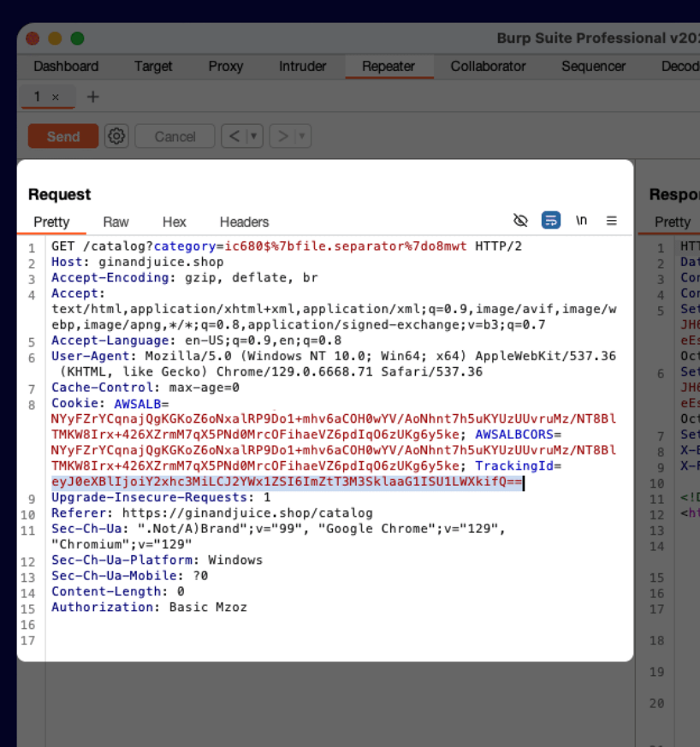Go back to previous request arrow
This screenshot has height=747, width=700.
(x=234, y=137)
